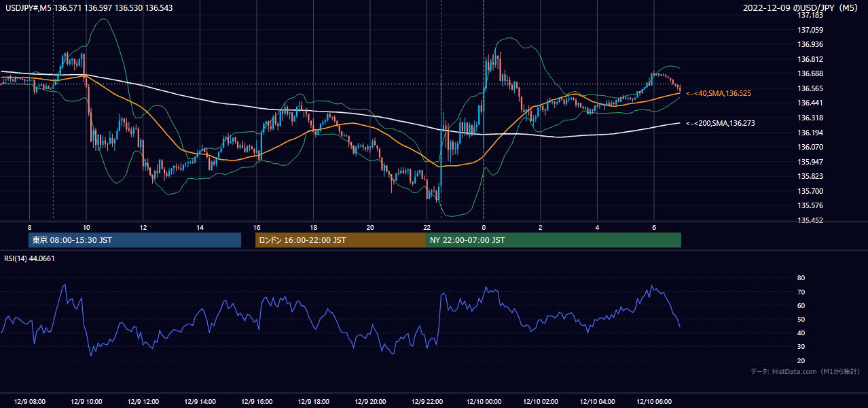Screen dimensions: 868x408
Task: Click the RSI scale value 20
Action: click(801, 360)
